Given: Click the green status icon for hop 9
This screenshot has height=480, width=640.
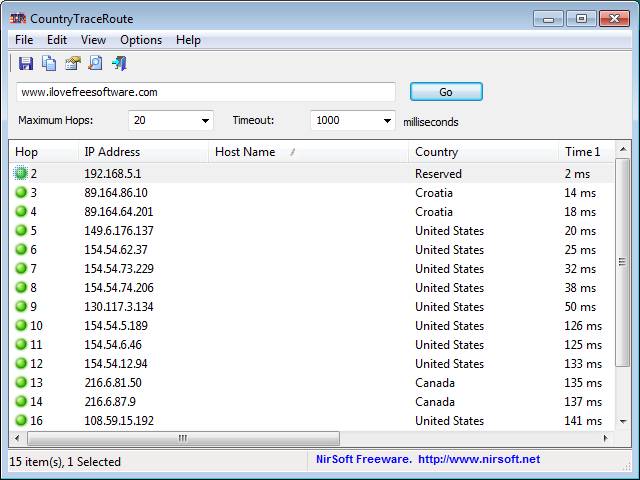Looking at the screenshot, I should [x=21, y=306].
